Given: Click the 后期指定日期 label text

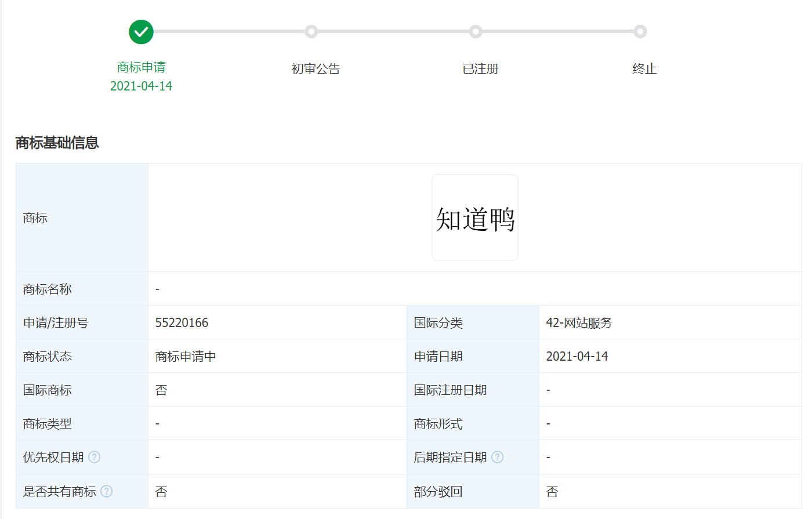Looking at the screenshot, I should pos(450,457).
